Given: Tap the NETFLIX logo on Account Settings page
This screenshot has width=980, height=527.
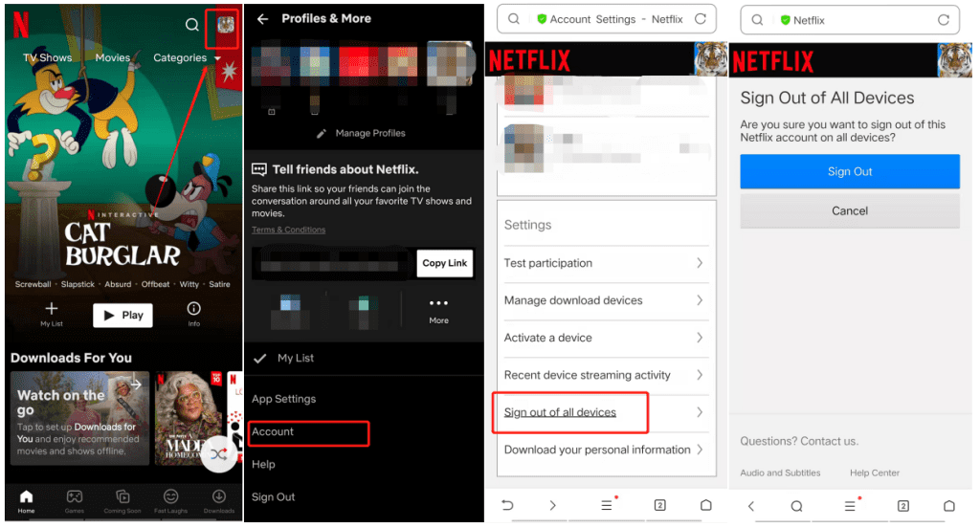Looking at the screenshot, I should click(529, 61).
